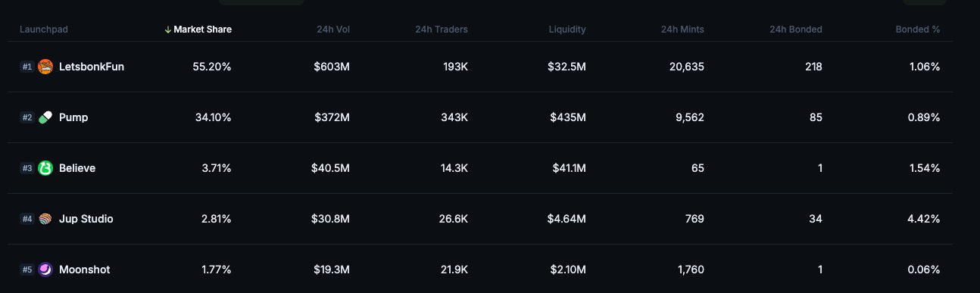
Task: Click the Jup Studio striped logo icon
Action: click(x=45, y=219)
